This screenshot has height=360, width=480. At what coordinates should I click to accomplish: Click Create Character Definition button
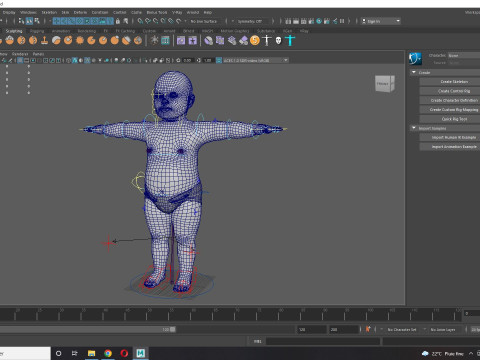pos(449,100)
